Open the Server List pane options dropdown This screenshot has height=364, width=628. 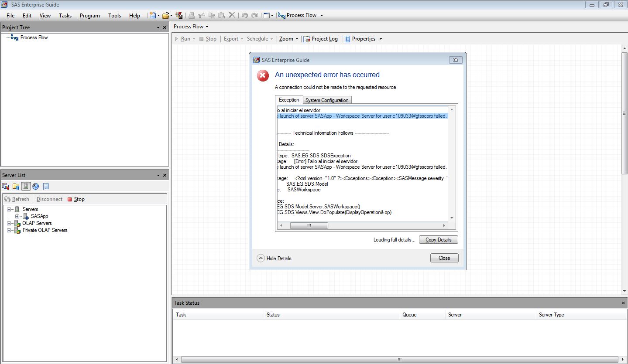tap(158, 175)
